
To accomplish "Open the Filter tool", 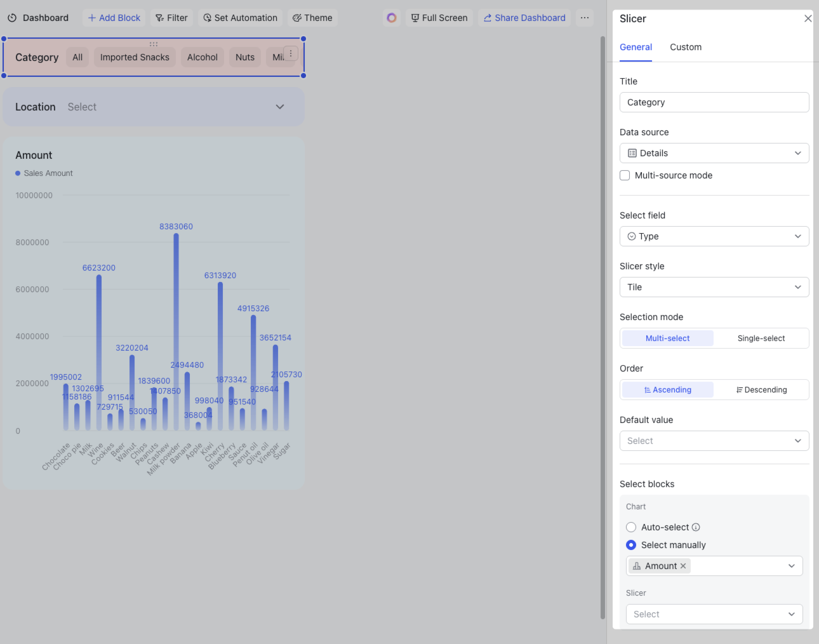I will tap(172, 18).
